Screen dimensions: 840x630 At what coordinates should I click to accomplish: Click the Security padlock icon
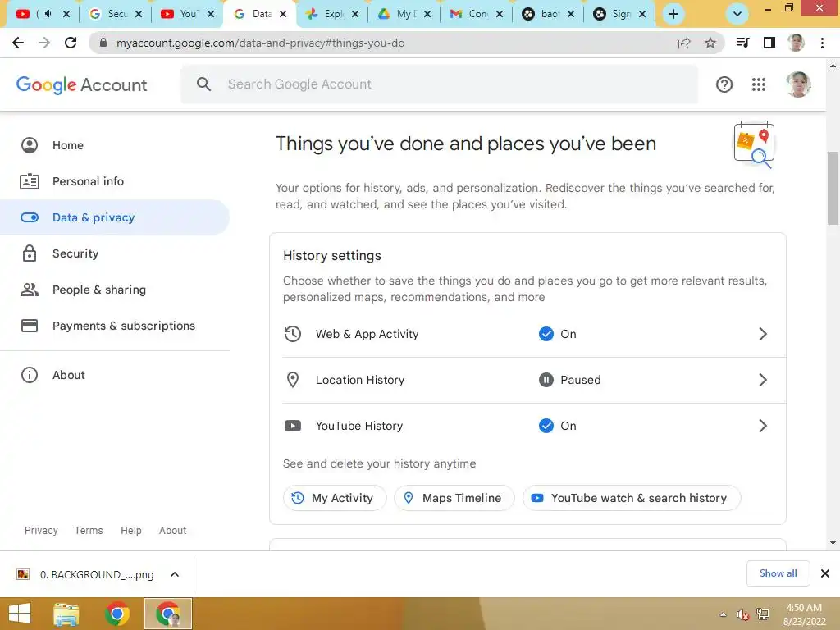click(30, 253)
